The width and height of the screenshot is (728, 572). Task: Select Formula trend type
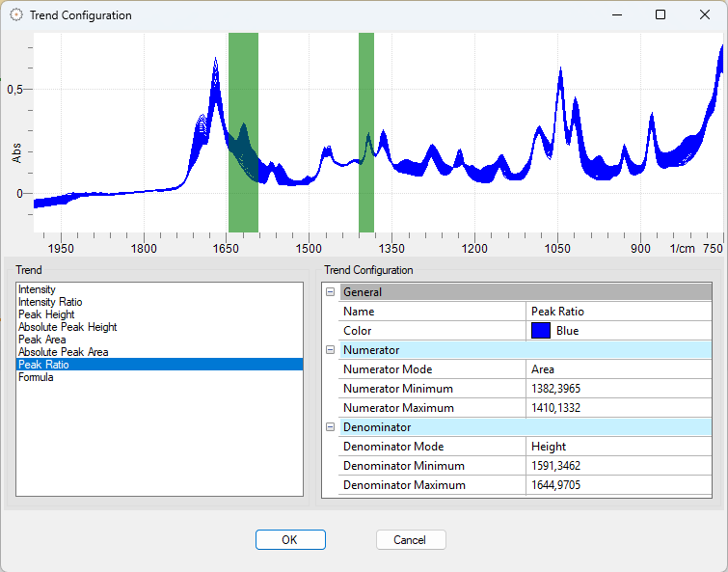(x=36, y=377)
